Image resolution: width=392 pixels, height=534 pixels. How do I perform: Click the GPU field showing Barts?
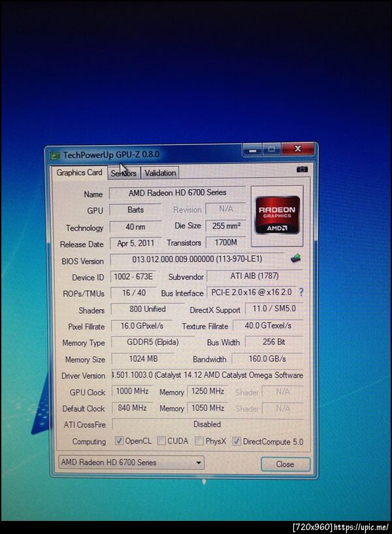(135, 210)
